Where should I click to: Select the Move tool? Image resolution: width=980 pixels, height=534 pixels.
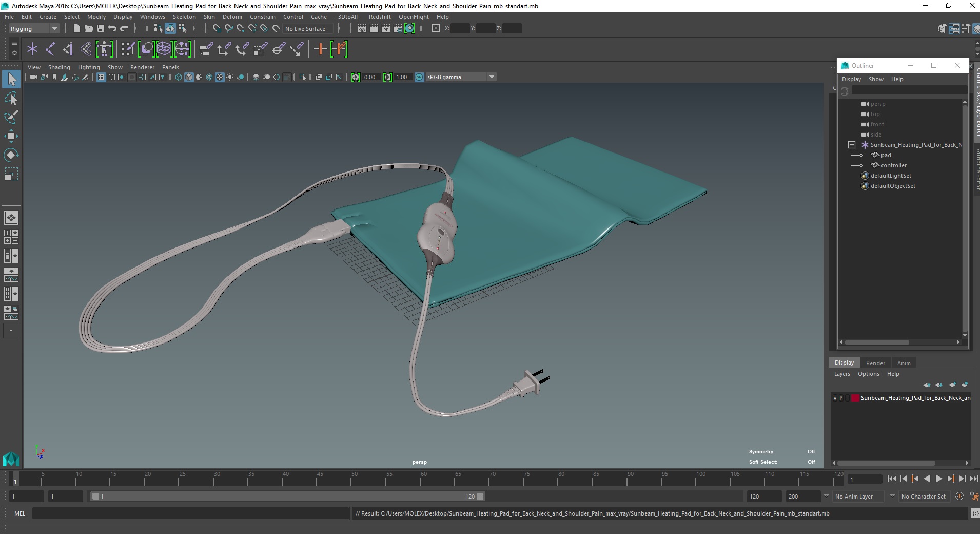click(x=11, y=136)
